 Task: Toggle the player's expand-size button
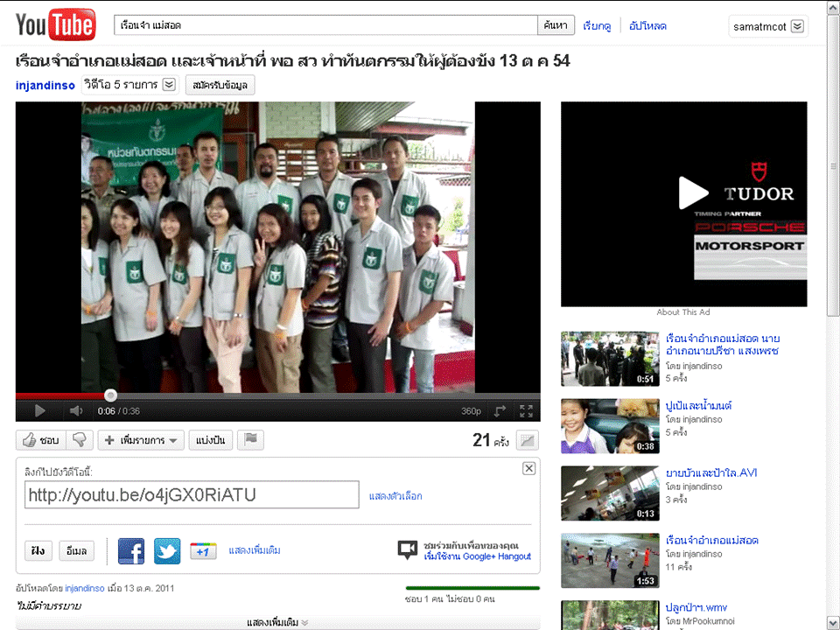coord(500,410)
